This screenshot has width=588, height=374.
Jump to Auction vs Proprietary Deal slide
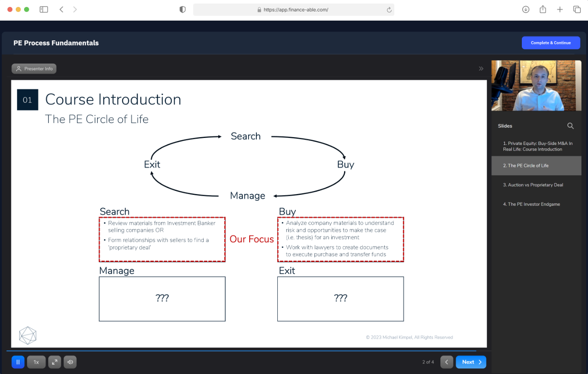point(536,185)
